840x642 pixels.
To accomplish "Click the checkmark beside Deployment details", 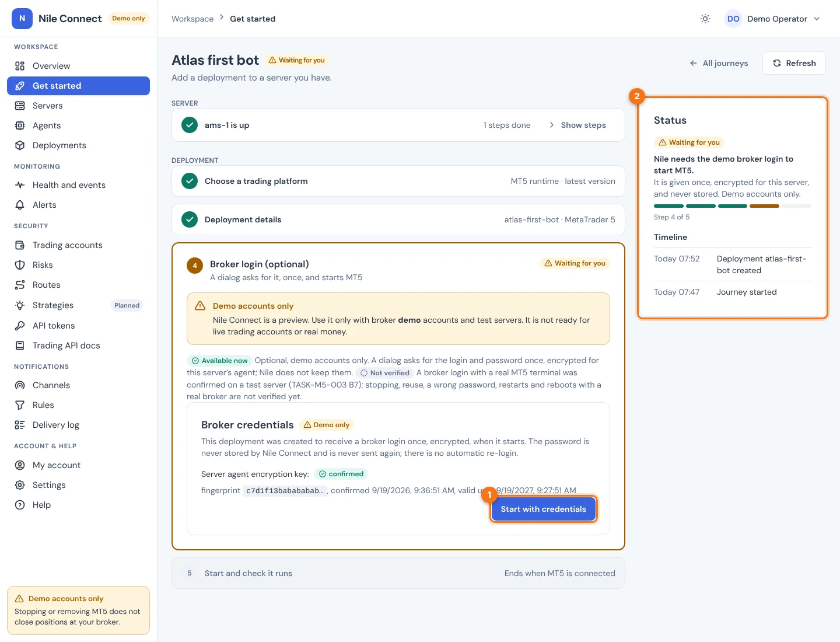I will [190, 219].
